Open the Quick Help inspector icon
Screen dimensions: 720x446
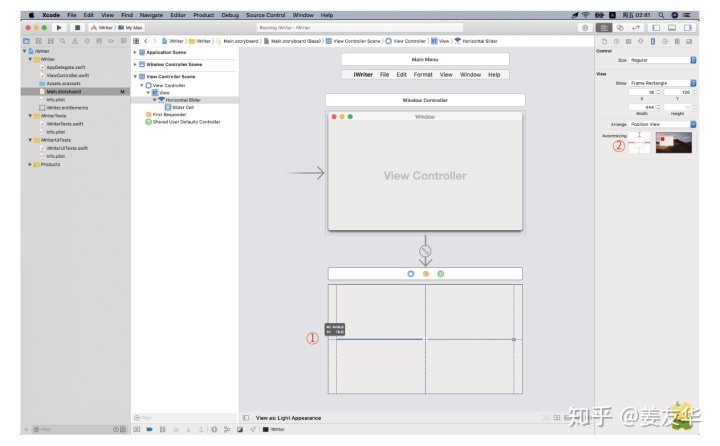pyautogui.click(x=616, y=41)
